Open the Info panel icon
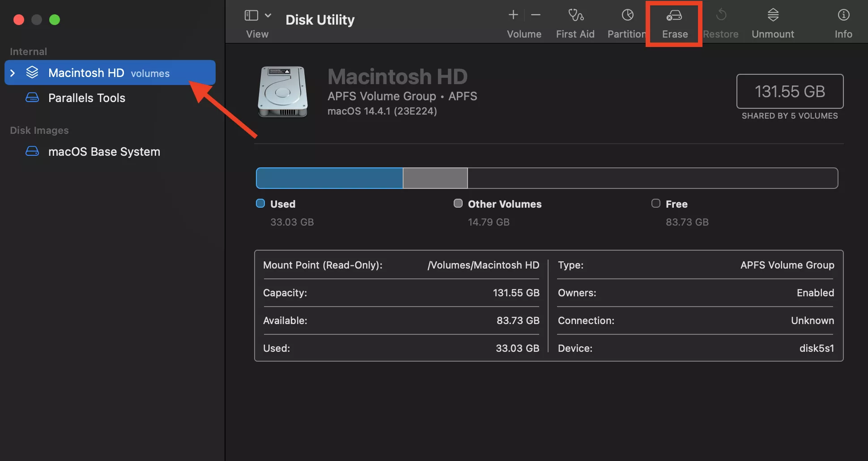Image resolution: width=868 pixels, height=461 pixels. (x=843, y=16)
